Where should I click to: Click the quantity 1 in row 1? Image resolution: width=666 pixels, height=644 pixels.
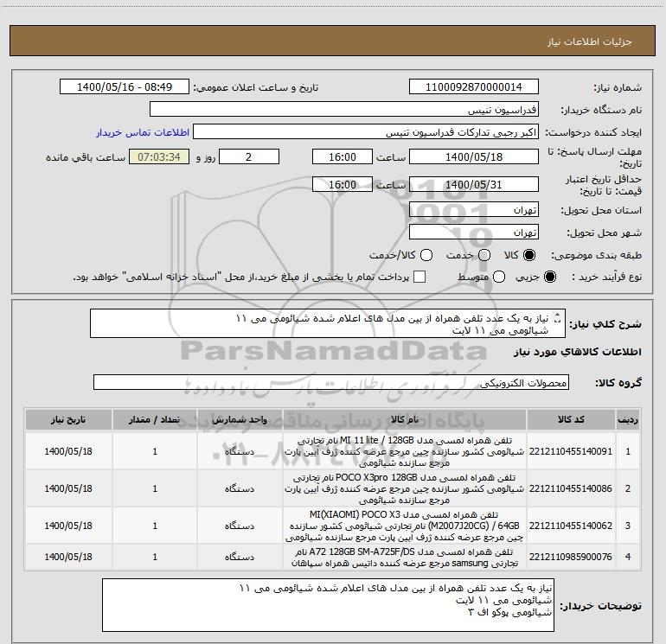coord(155,451)
